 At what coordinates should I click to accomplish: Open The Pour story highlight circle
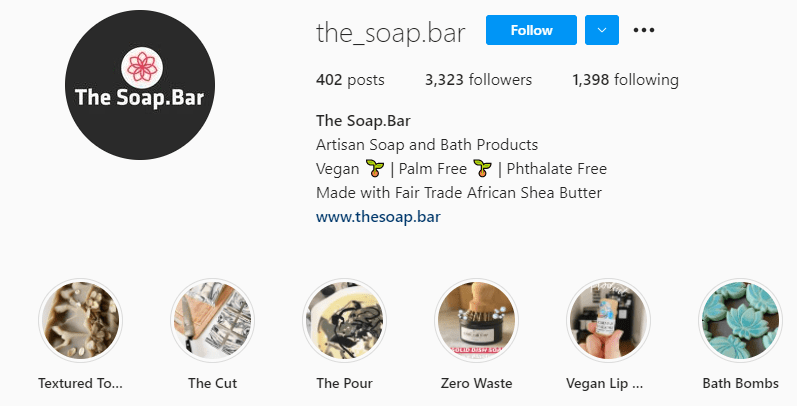click(x=345, y=321)
